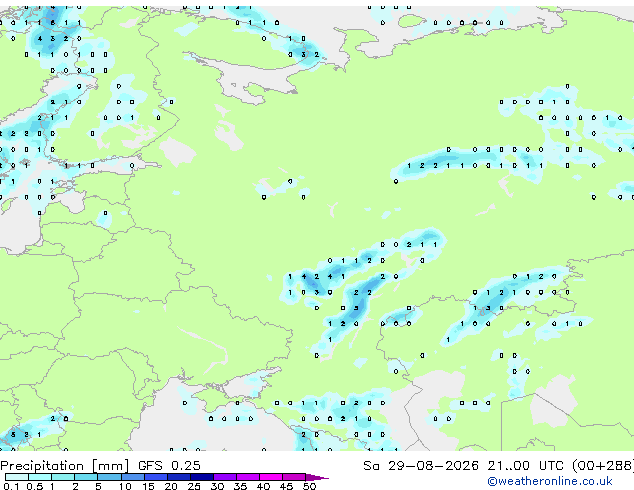The image size is (634, 490).
Task: Click the weatheronline.co.uk copyright link
Action: tap(550, 481)
